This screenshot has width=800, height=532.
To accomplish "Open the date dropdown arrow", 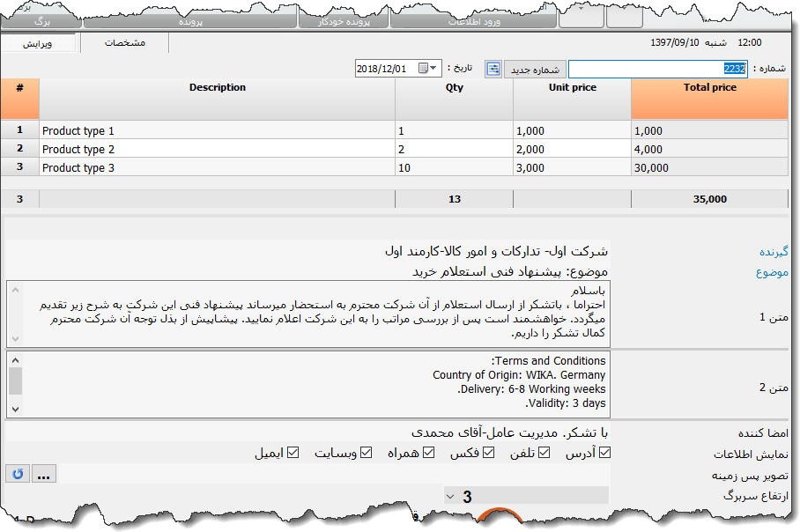I will (x=431, y=67).
